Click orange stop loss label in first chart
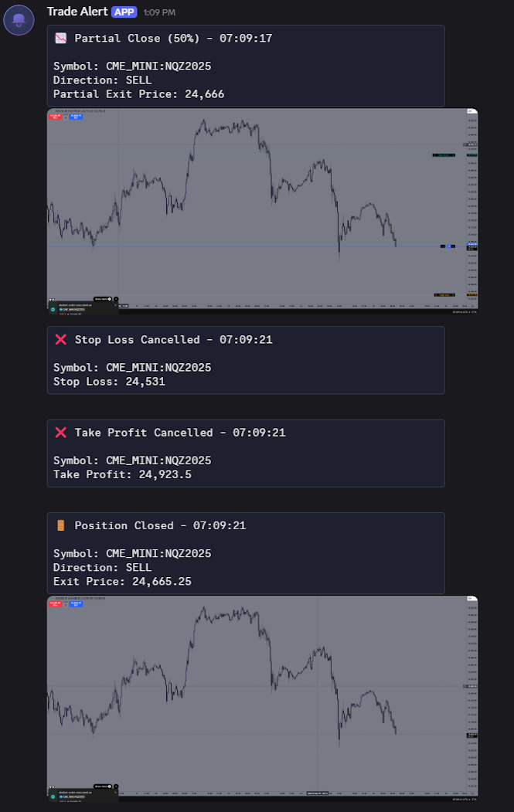Viewport: 514px width, 812px height. 444,294
